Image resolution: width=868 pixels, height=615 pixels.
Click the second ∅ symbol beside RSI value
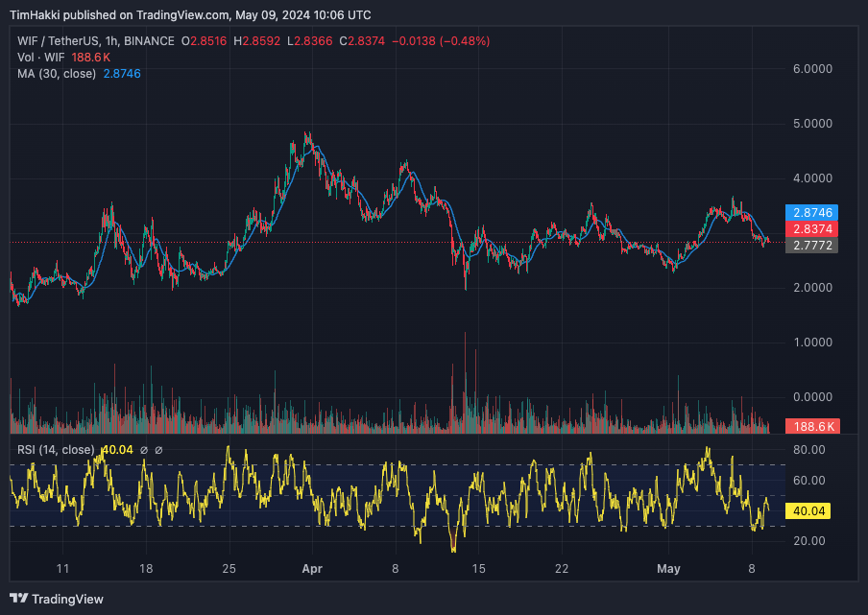tap(159, 450)
